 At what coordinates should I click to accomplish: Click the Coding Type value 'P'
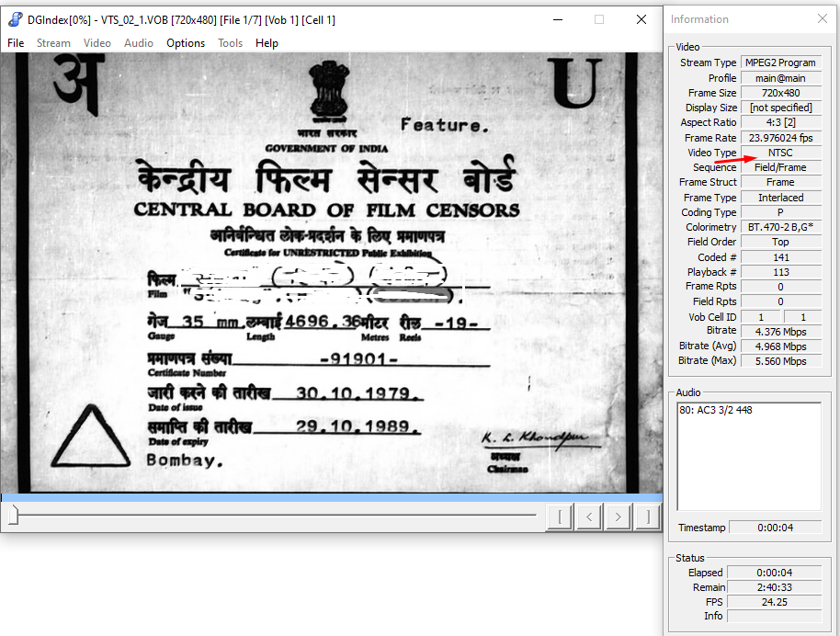coord(780,212)
